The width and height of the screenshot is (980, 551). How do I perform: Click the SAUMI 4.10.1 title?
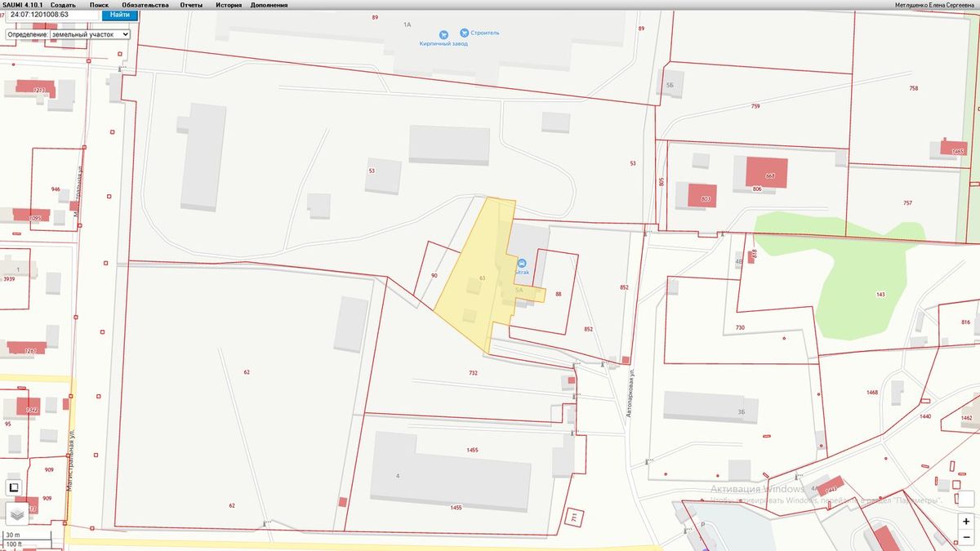pos(23,5)
